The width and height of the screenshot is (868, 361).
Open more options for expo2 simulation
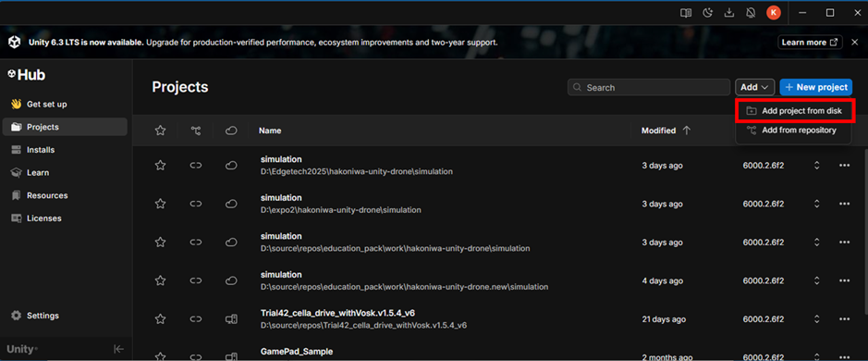(844, 204)
